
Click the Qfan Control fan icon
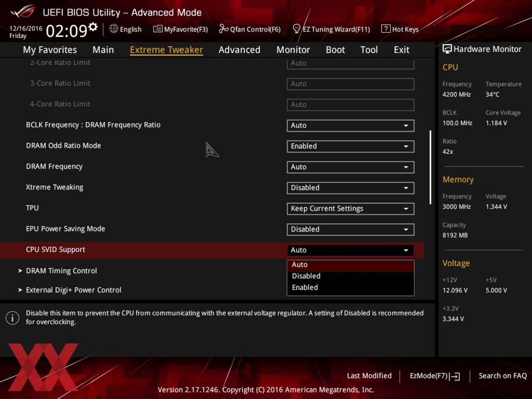coord(223,29)
